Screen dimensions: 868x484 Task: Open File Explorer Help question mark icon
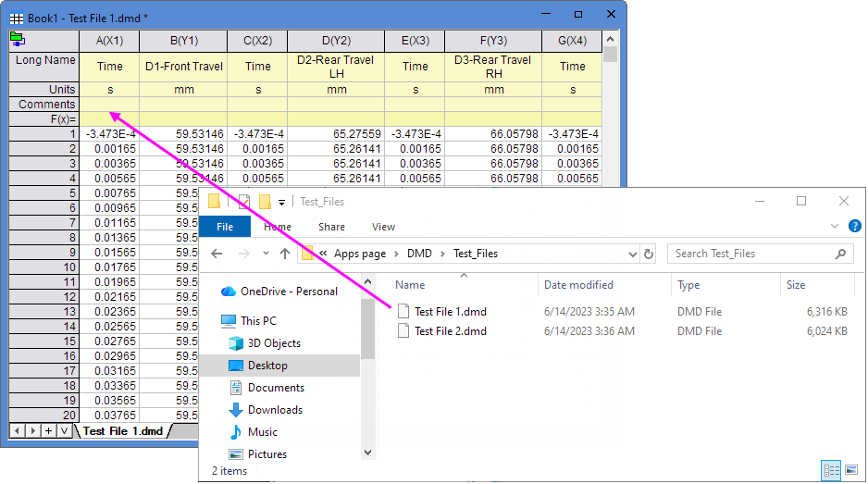pos(854,227)
